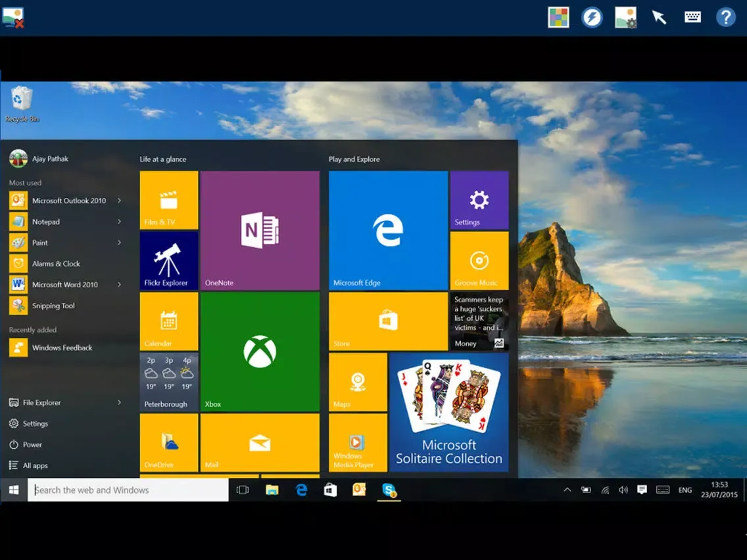The height and width of the screenshot is (560, 747).
Task: Launch Edge from the taskbar
Action: (x=301, y=490)
